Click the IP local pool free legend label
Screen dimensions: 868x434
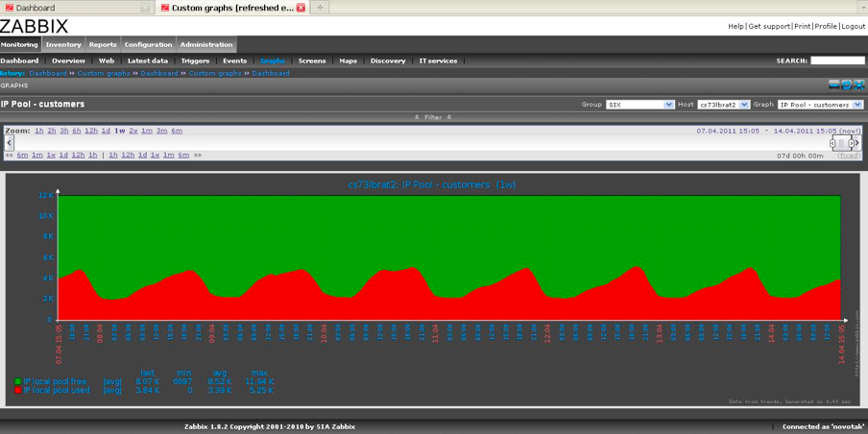[55, 381]
